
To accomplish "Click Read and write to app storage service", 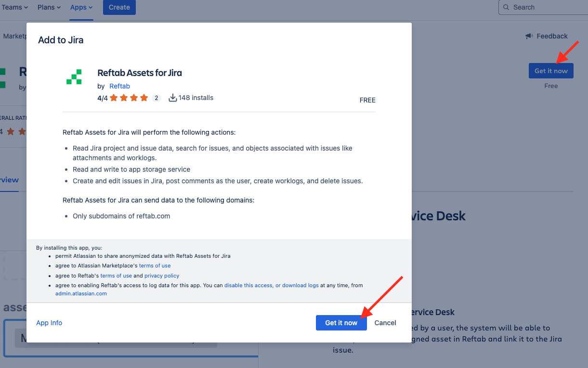I will tap(131, 169).
